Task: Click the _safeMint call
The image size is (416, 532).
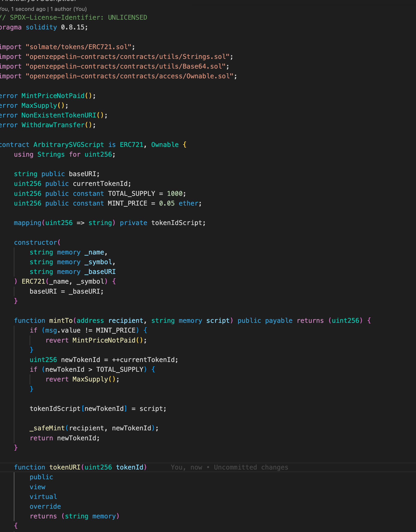Action: pos(94,428)
